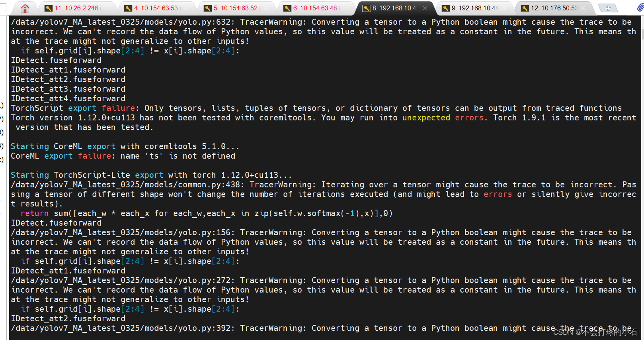Click the line with 'yolo.py:156: TracerWarning'
Image resolution: width=644 pixels, height=340 pixels.
point(321,232)
